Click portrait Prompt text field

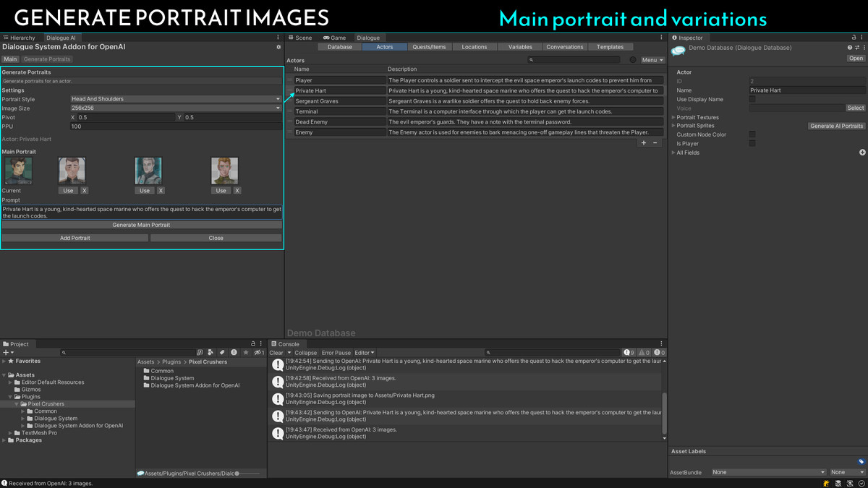pos(142,212)
